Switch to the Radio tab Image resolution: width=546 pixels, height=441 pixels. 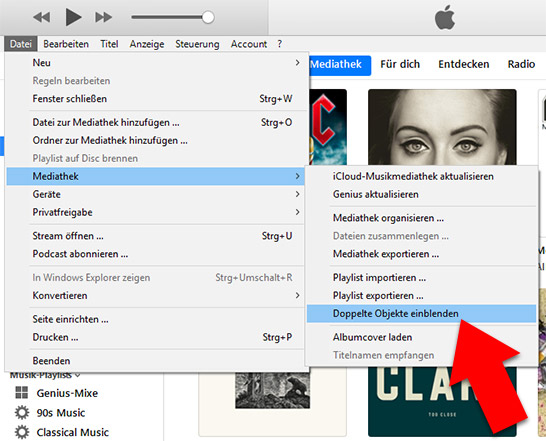coord(521,64)
